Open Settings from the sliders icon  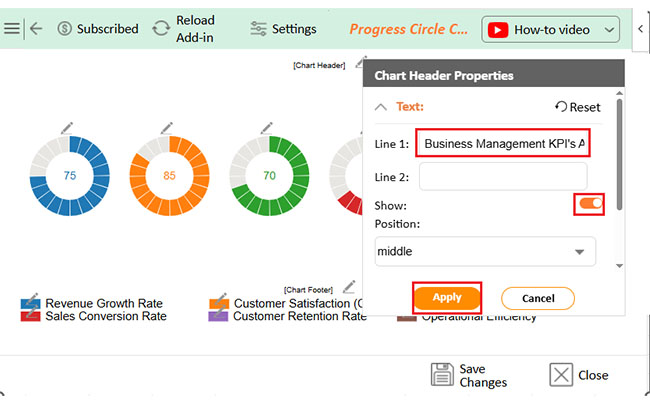pos(258,29)
